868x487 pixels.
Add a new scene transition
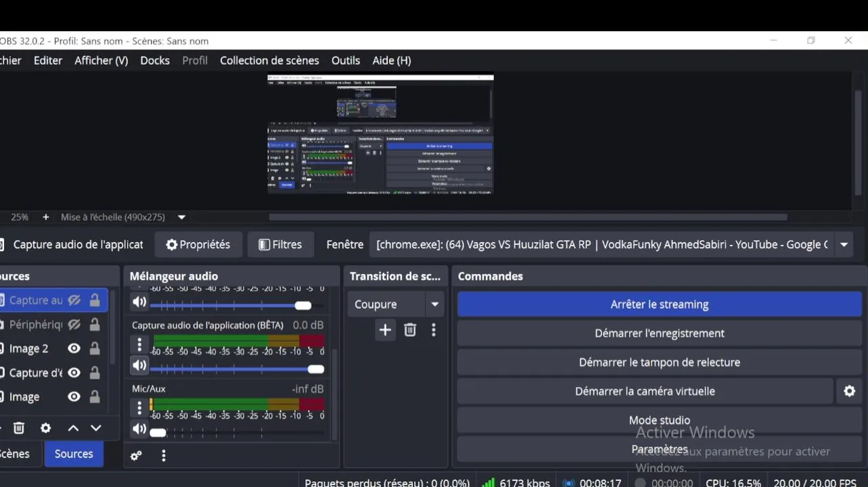click(385, 329)
